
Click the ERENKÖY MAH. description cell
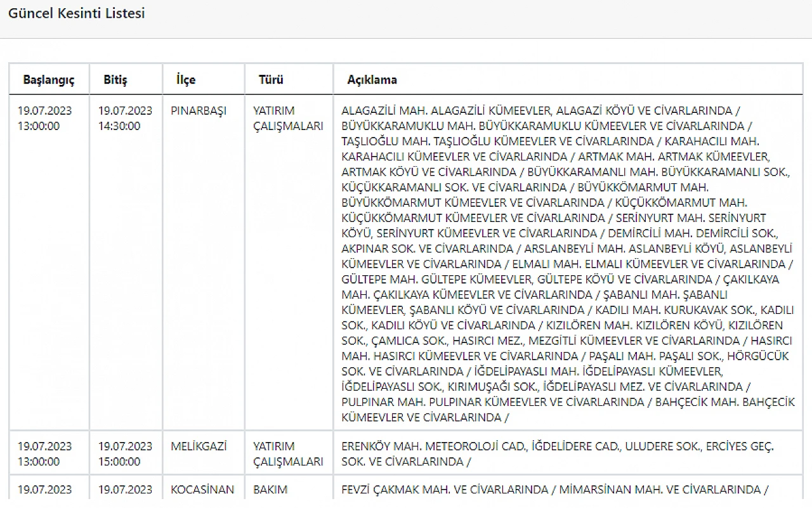point(557,454)
